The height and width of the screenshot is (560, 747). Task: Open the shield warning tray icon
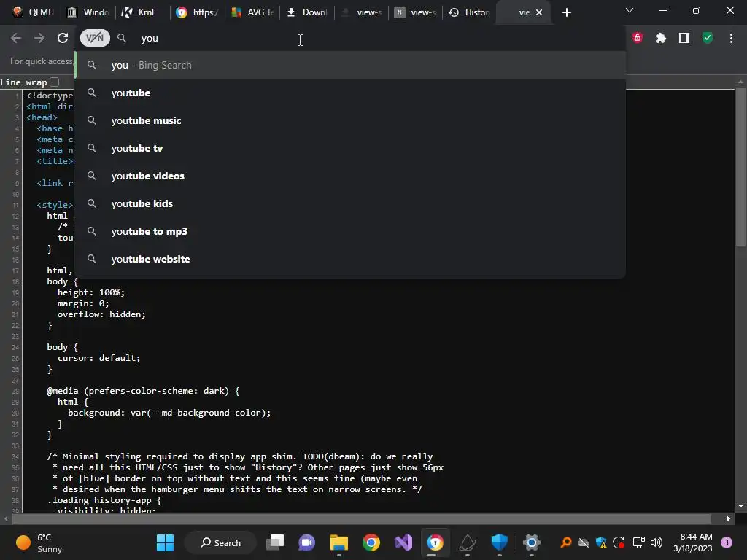601,542
